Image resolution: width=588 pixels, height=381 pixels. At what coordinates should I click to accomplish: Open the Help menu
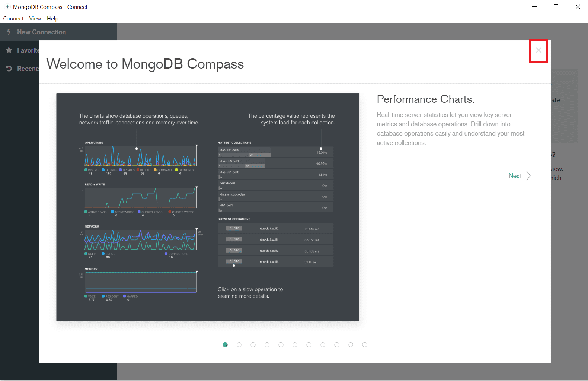(52, 19)
